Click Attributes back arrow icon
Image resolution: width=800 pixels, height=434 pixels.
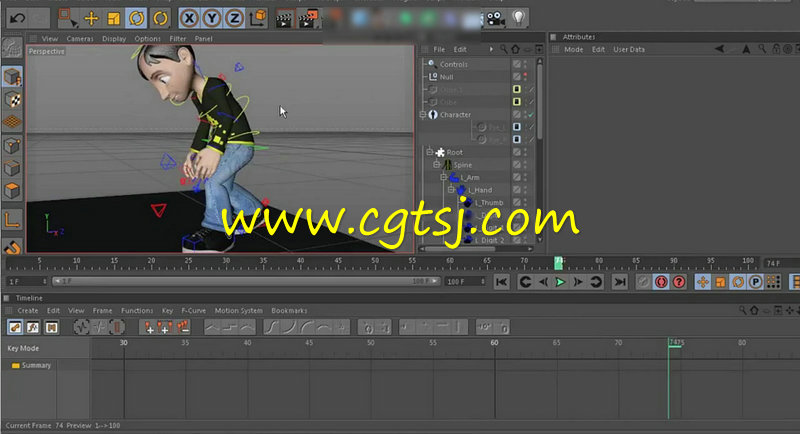point(719,49)
